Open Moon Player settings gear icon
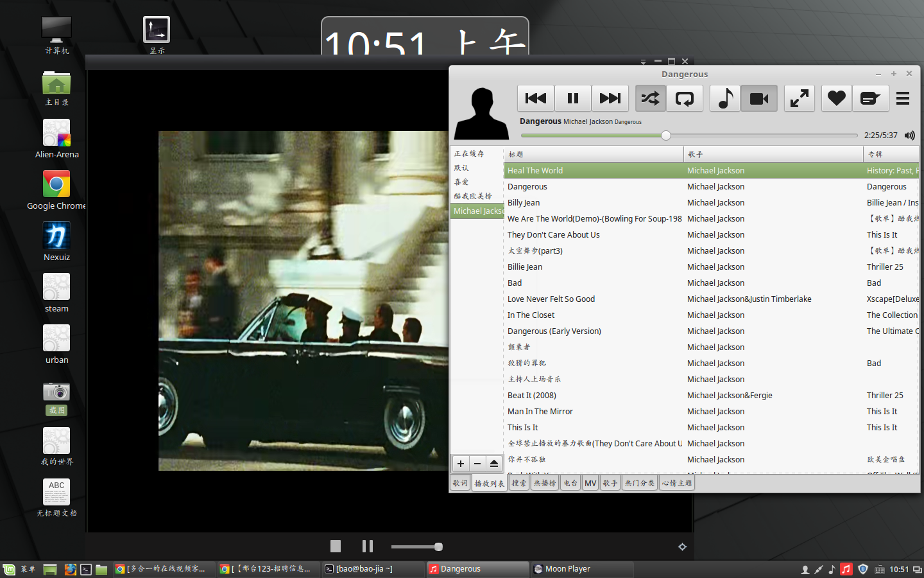This screenshot has height=578, width=924. click(682, 547)
